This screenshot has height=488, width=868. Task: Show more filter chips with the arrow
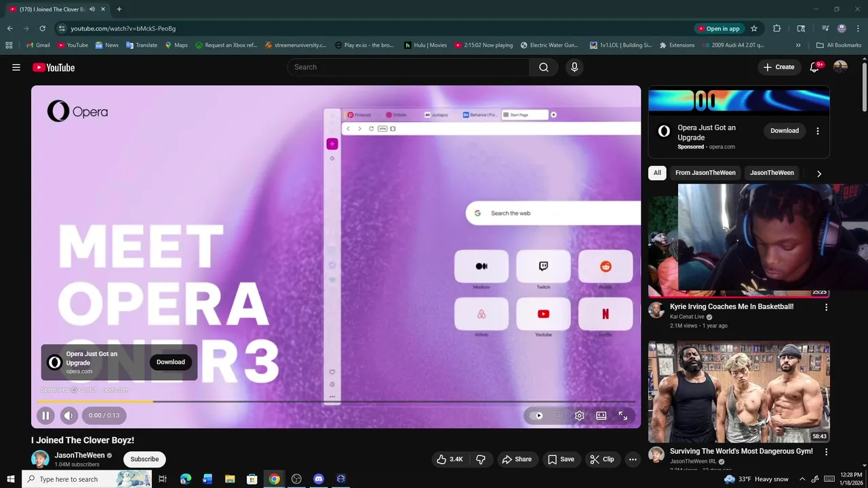(818, 174)
